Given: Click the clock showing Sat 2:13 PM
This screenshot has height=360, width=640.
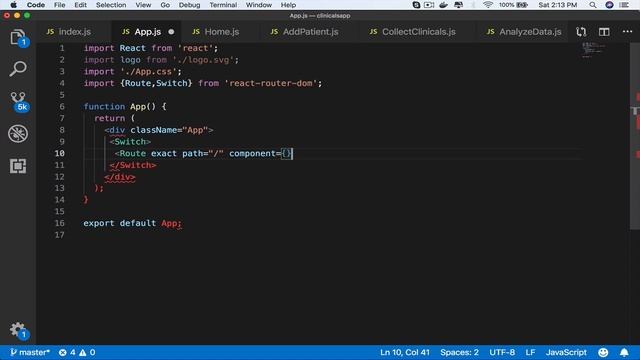Looking at the screenshot, I should point(557,5).
